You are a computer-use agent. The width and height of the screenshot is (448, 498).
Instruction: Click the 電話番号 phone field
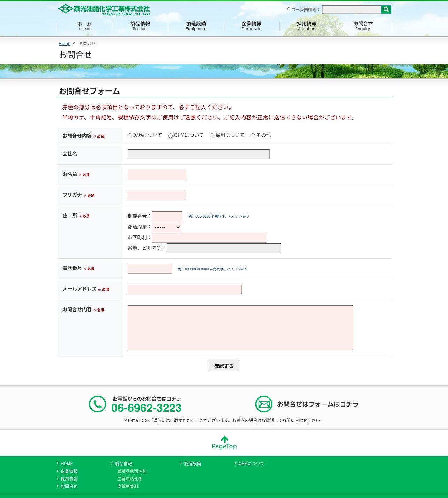pos(150,269)
